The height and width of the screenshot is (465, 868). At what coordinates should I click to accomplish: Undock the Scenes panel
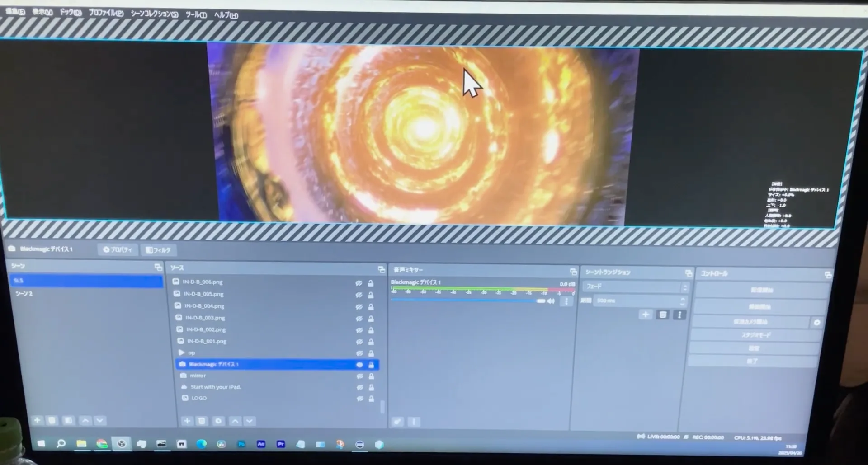(158, 267)
